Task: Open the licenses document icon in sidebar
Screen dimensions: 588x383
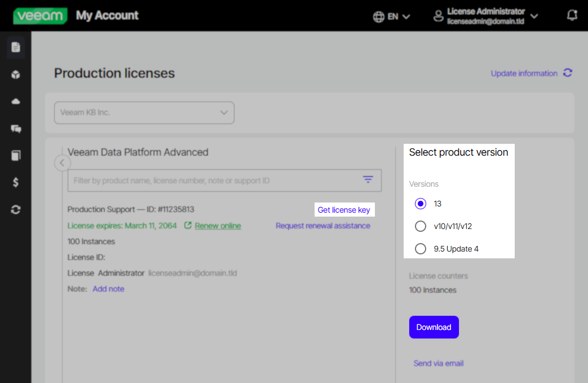Action: click(x=15, y=47)
